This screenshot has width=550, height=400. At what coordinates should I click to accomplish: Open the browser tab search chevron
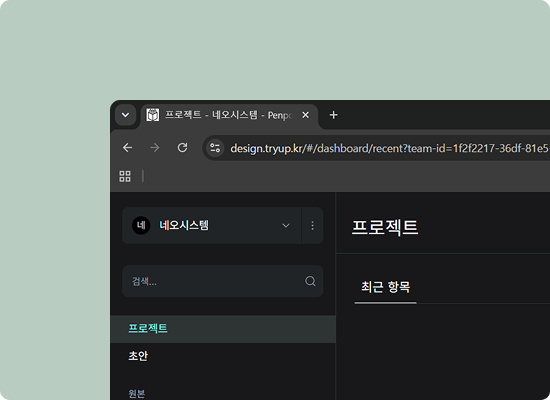point(125,115)
